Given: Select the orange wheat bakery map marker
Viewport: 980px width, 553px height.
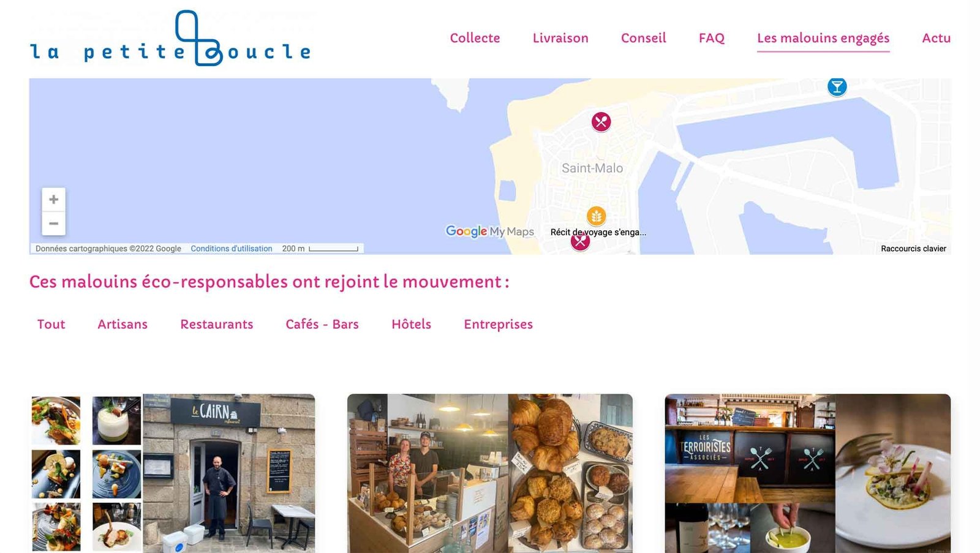Looking at the screenshot, I should tap(596, 216).
